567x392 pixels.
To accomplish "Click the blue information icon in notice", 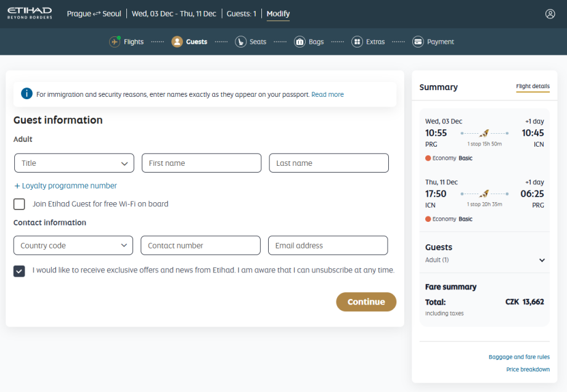I will (x=27, y=94).
